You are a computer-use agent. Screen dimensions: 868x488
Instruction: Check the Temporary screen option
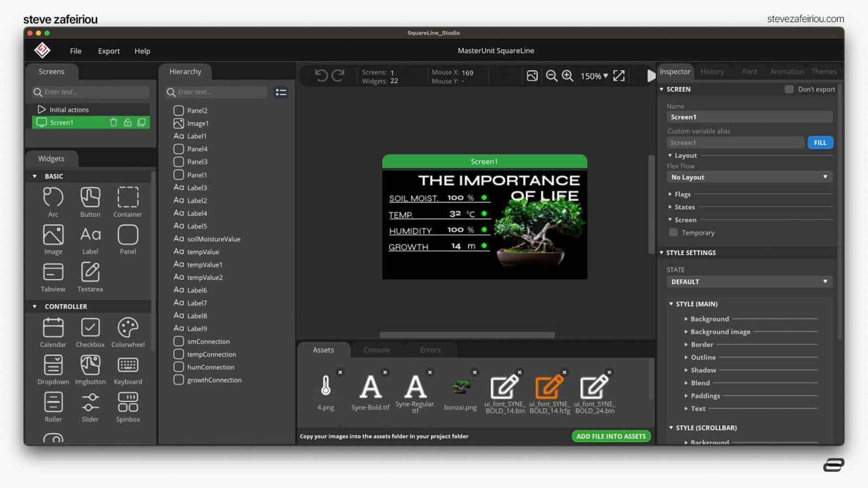673,233
